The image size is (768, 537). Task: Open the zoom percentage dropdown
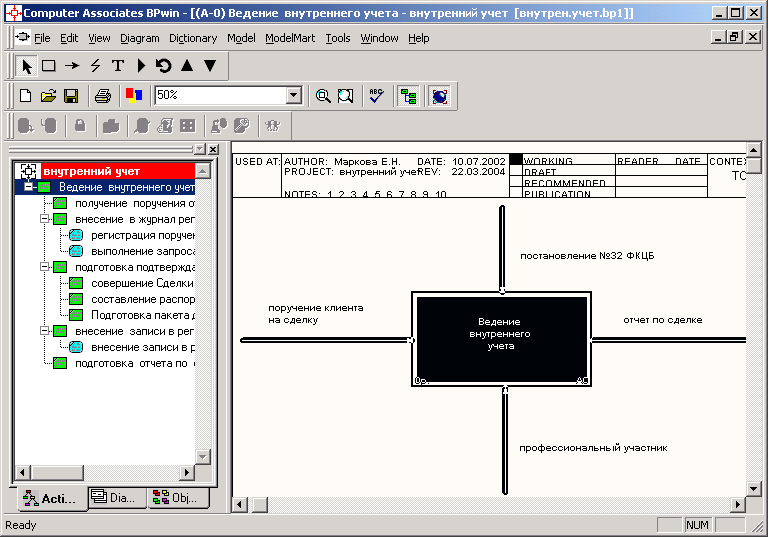pyautogui.click(x=294, y=95)
